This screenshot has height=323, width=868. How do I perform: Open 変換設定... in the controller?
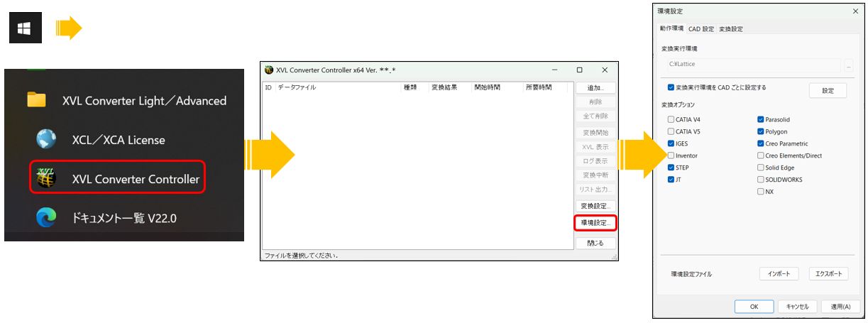click(595, 206)
